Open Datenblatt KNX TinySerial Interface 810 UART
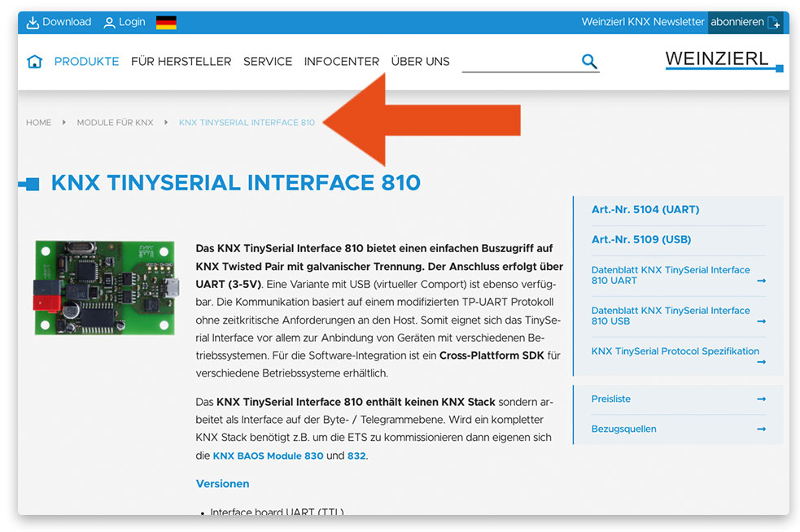Screen dimensions: 800x532 tap(670, 275)
